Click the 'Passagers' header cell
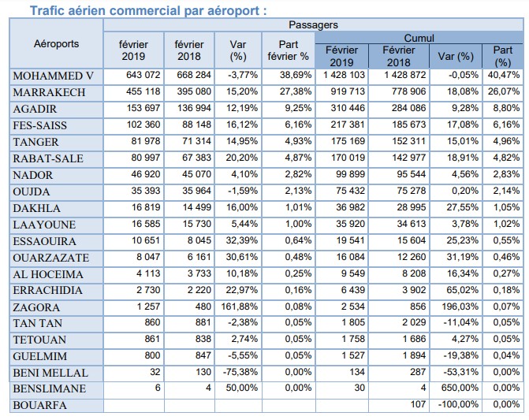Screen dimensions: 529x420 (x=314, y=25)
